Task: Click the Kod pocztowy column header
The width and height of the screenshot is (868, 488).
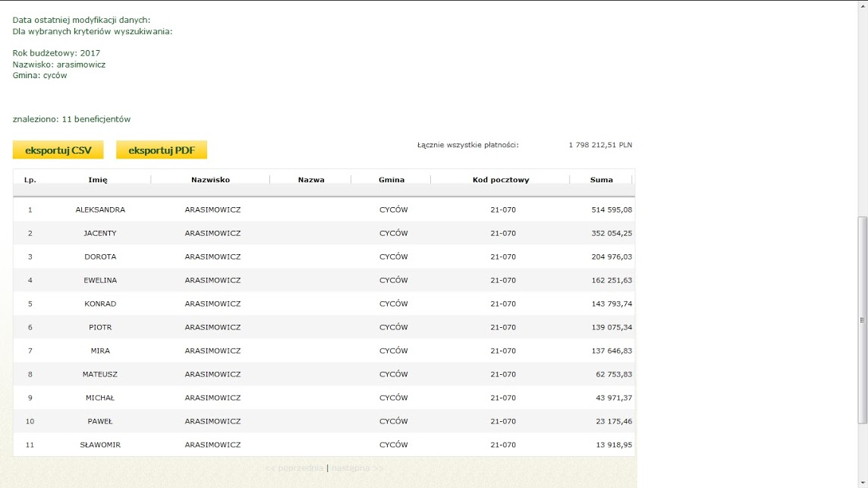Action: coord(501,180)
